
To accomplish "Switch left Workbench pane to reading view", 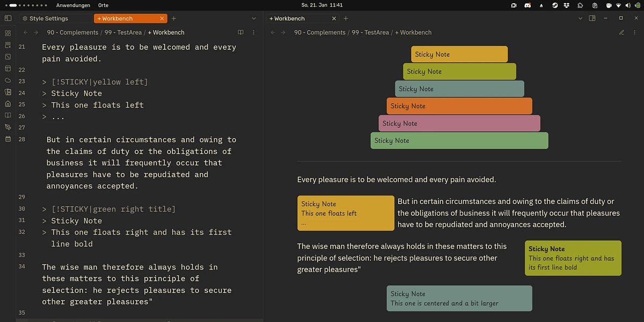I will click(240, 32).
